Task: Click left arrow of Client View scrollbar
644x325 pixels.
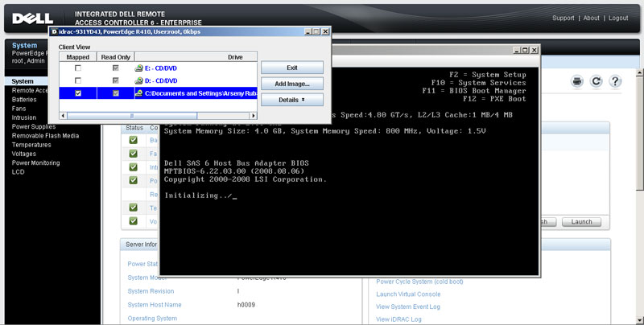Action: pos(64,115)
